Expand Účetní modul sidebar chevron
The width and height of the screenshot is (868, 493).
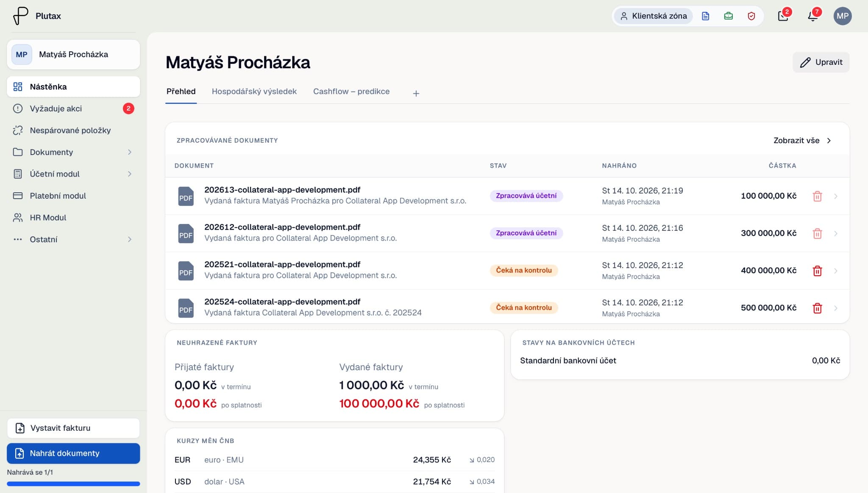pyautogui.click(x=130, y=174)
